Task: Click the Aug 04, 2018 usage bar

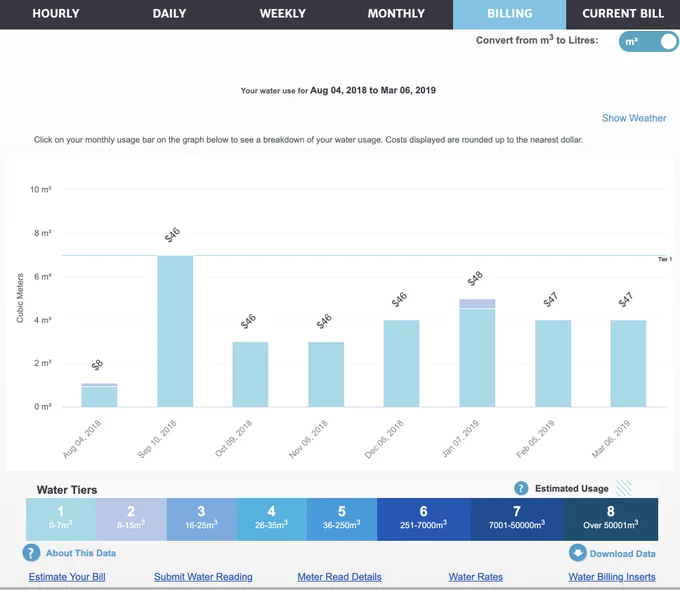Action: coord(99,395)
